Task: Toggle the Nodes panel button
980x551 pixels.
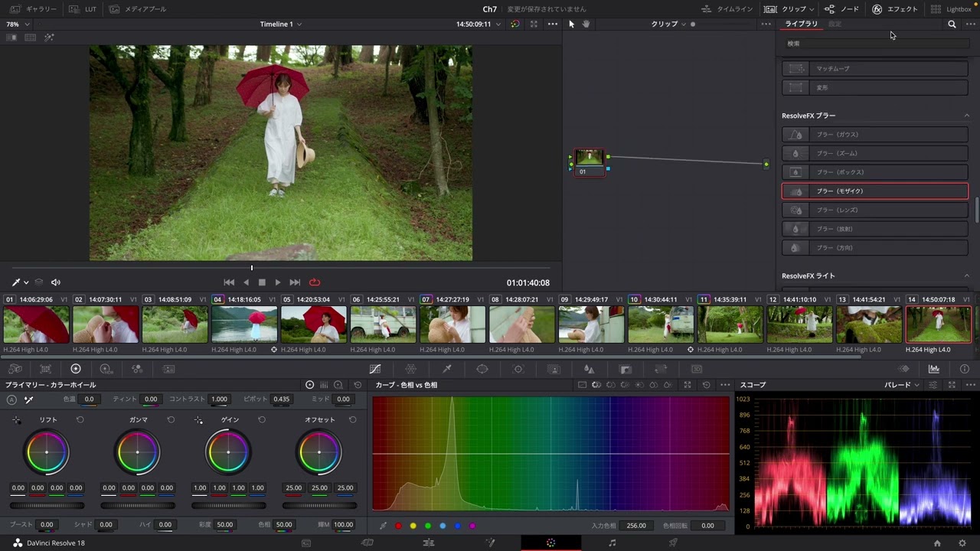Action: pos(841,9)
